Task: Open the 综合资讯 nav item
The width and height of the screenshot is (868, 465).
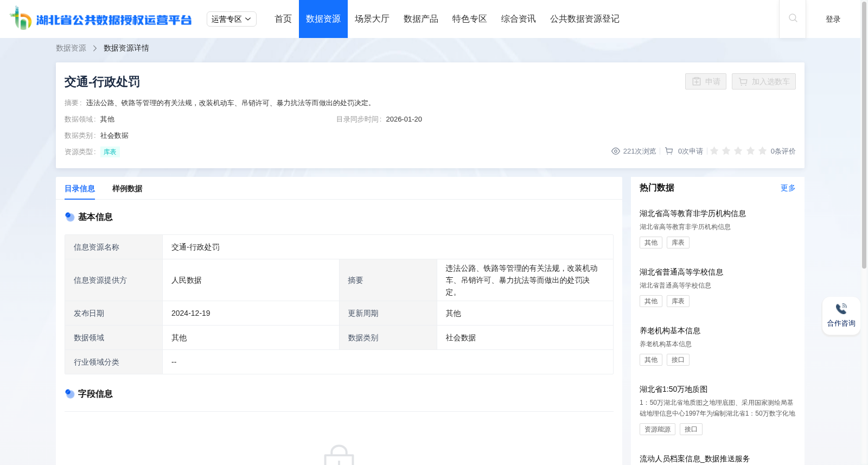Action: [519, 19]
